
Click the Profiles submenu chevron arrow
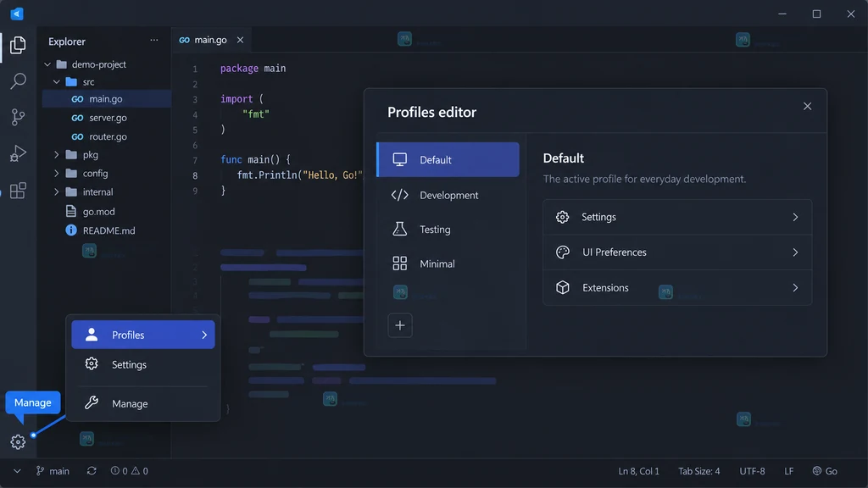[x=204, y=335]
